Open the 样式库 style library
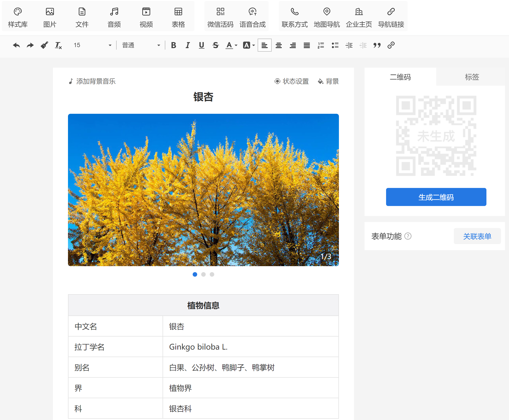 tap(18, 17)
